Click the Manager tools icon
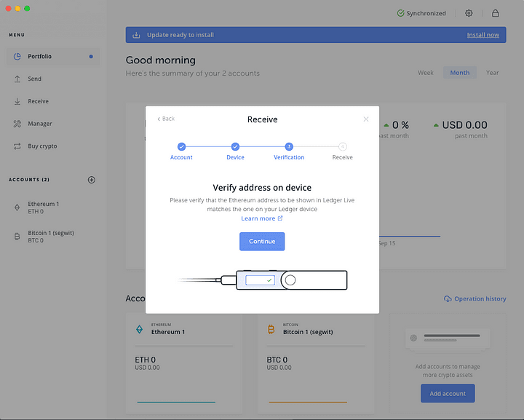The height and width of the screenshot is (420, 524). coord(17,124)
